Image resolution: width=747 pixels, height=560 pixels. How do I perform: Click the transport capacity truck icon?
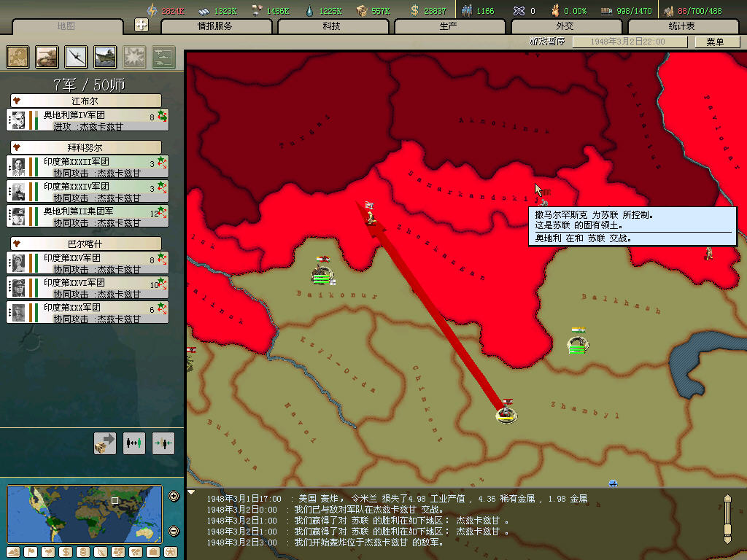606,11
